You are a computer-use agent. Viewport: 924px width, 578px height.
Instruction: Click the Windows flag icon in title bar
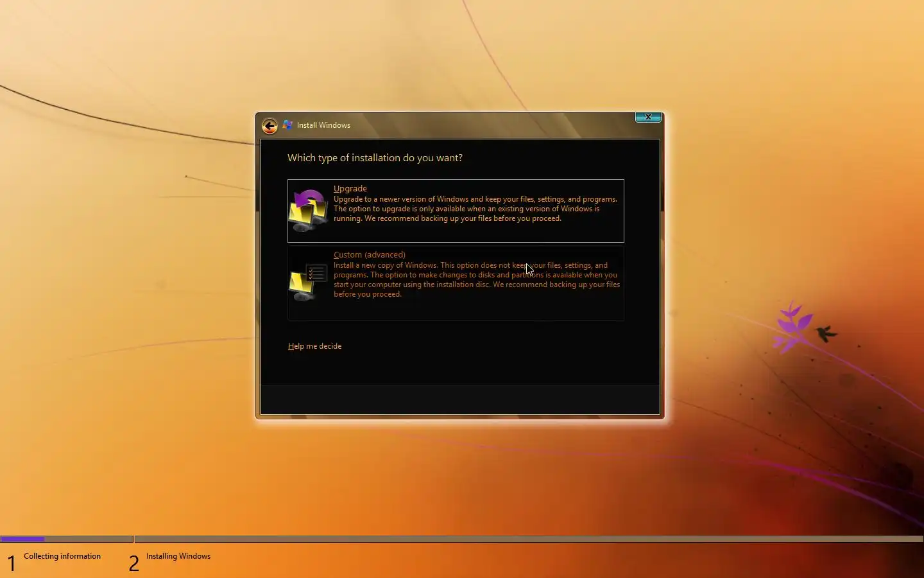point(287,125)
